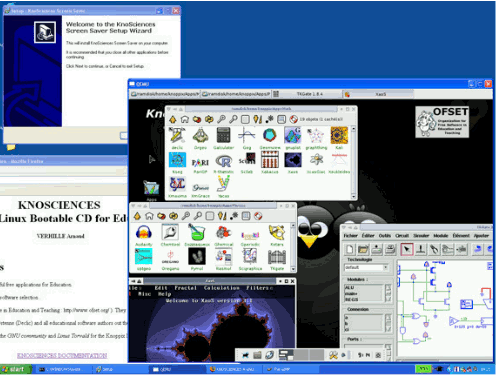This screenshot has height=375, width=496.
Task: Open the Simuler menu in TkGate
Action: point(421,235)
